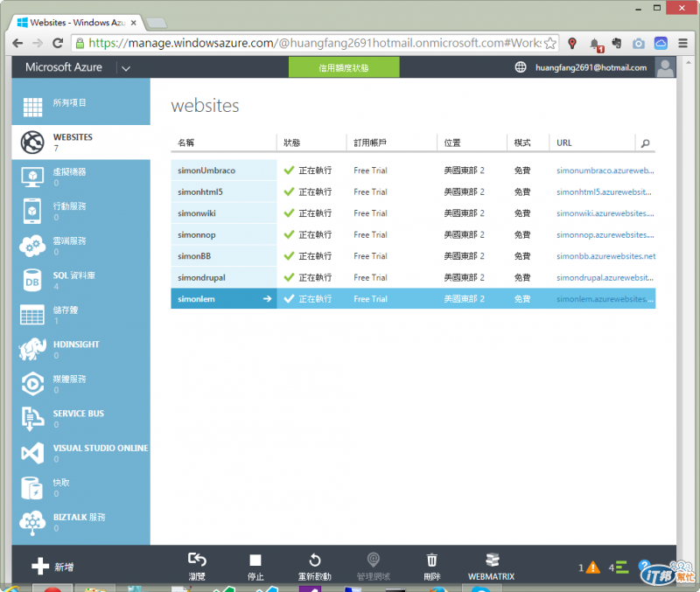The width and height of the screenshot is (700, 592).
Task: Select the simonhtml5 website name
Action: pyautogui.click(x=200, y=192)
